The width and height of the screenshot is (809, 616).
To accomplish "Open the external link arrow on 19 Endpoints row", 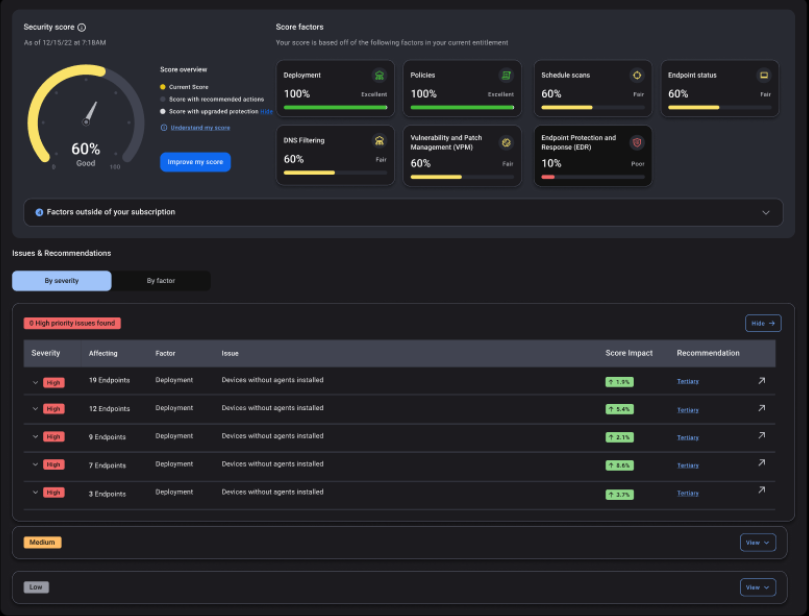I will click(761, 380).
